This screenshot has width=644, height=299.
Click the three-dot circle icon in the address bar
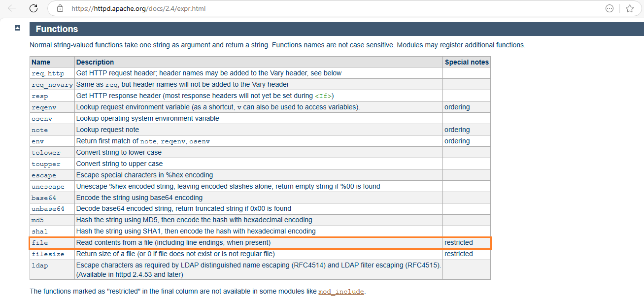[610, 8]
